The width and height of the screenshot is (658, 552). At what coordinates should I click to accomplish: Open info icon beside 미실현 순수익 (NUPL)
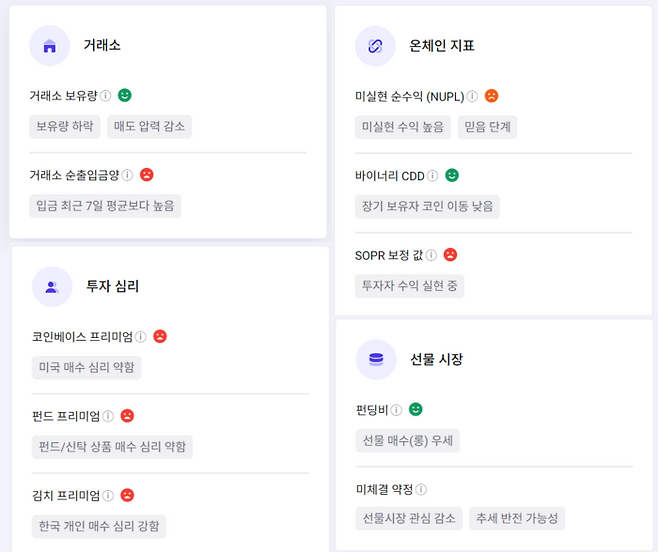472,97
